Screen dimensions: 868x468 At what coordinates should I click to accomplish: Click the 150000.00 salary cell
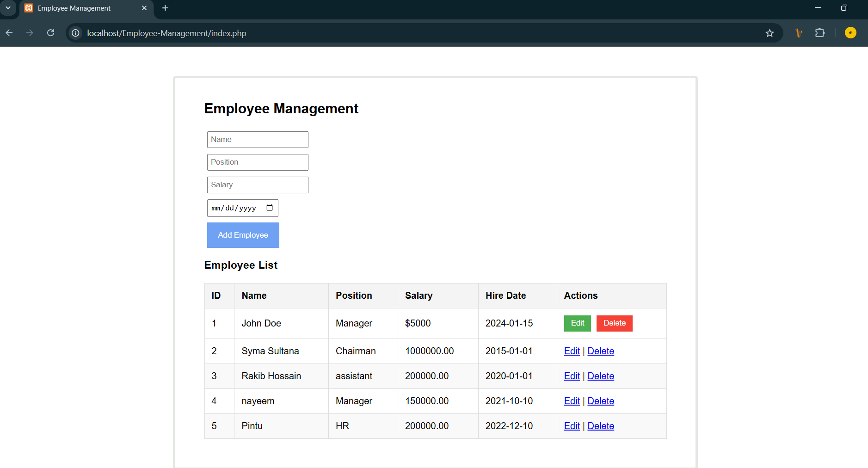point(438,401)
